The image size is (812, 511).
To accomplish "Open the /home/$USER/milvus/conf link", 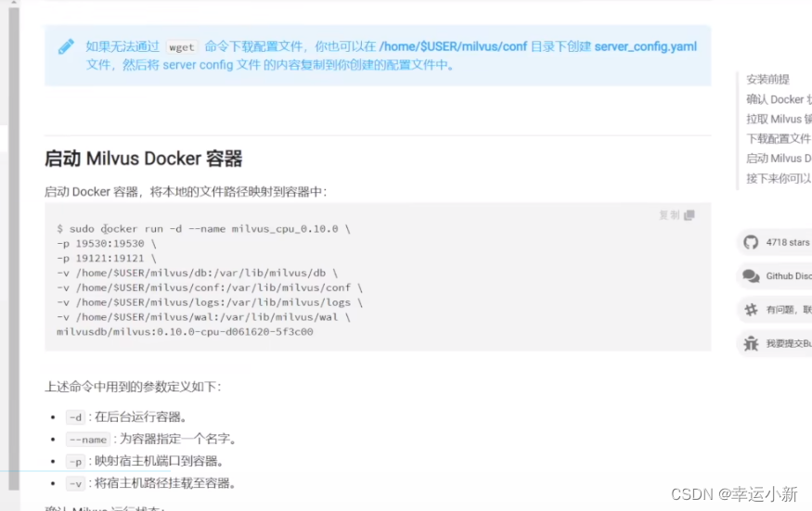I will (x=453, y=46).
